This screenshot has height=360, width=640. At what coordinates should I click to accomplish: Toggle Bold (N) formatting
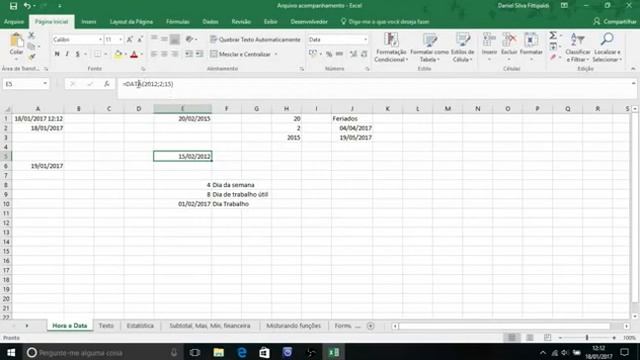(x=57, y=54)
